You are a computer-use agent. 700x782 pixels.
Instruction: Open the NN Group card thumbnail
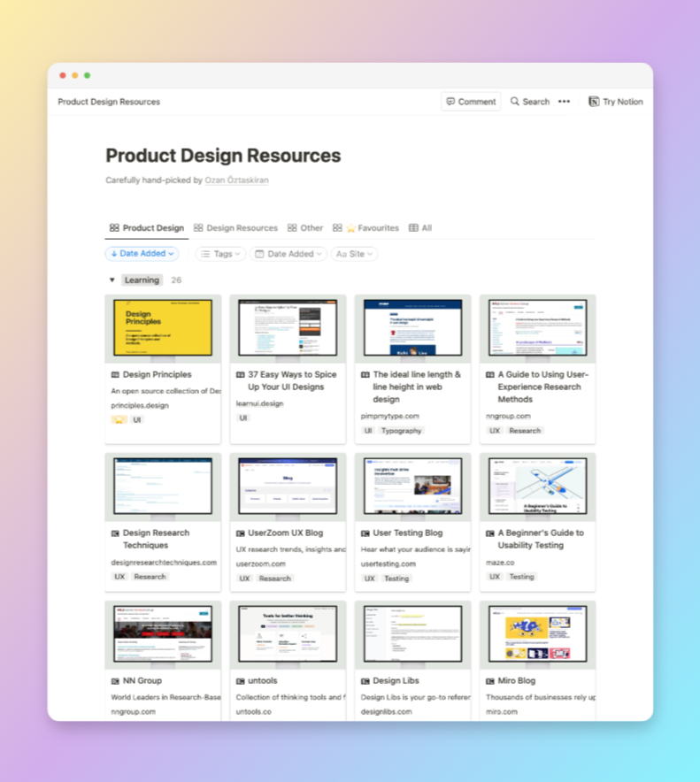(163, 634)
